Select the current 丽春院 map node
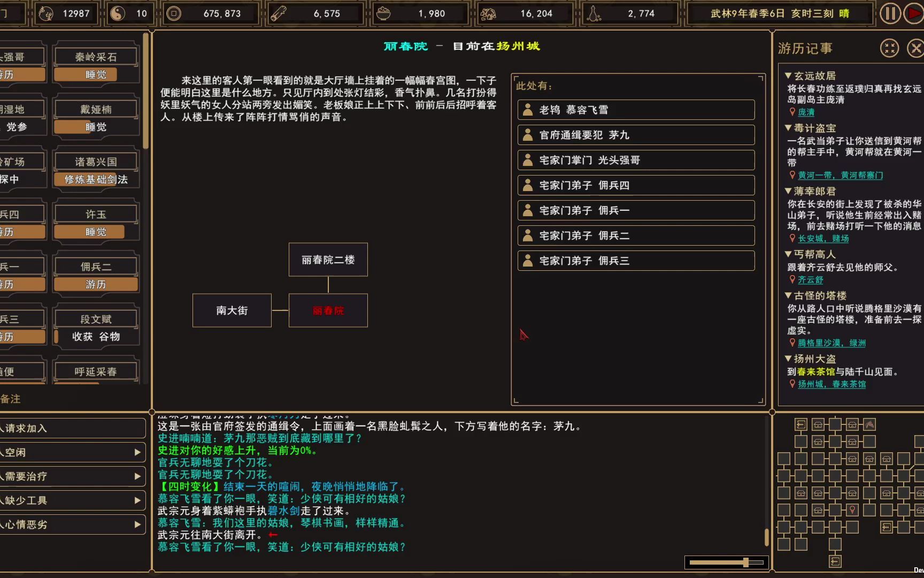The image size is (924, 578). tap(328, 310)
